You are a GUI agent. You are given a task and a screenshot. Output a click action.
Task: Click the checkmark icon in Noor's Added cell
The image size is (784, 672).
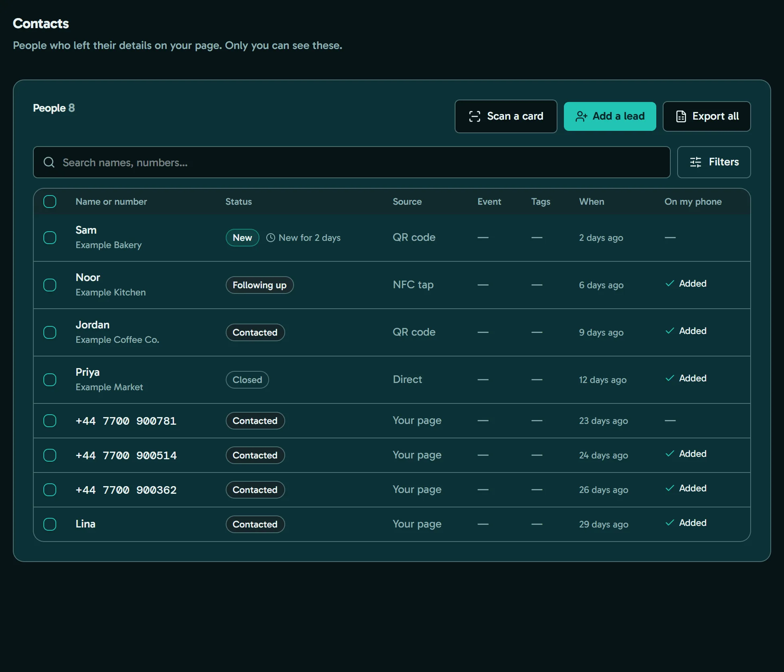pyautogui.click(x=670, y=283)
